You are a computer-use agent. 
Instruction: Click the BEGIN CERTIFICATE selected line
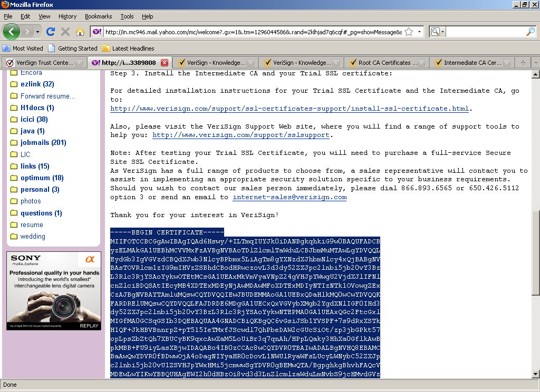point(167,232)
